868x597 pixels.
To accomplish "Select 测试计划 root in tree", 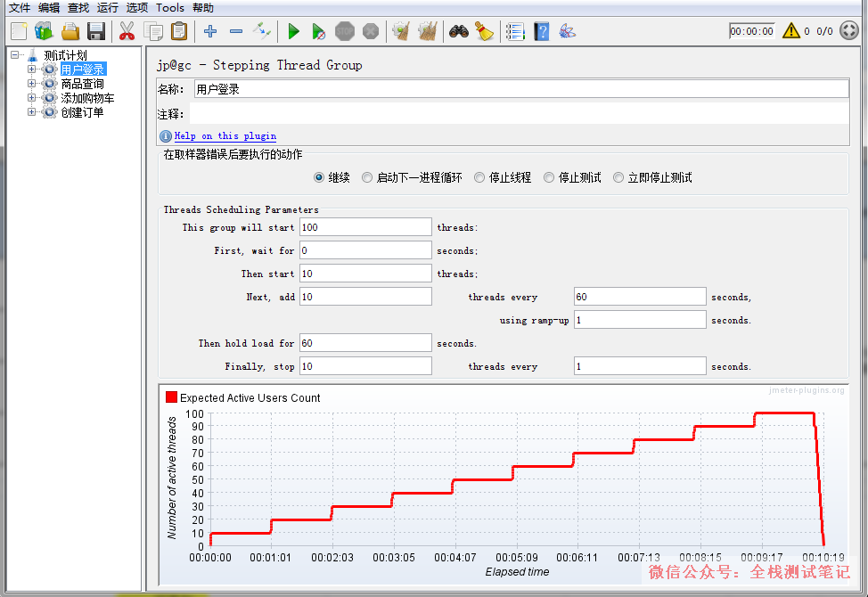I will [65, 54].
